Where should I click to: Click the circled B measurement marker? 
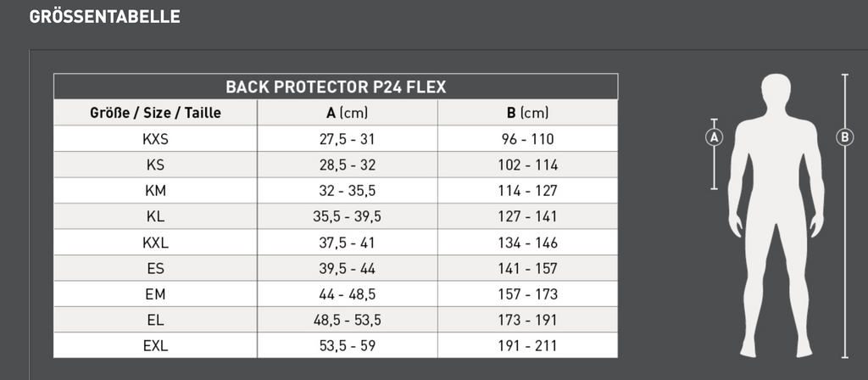844,137
